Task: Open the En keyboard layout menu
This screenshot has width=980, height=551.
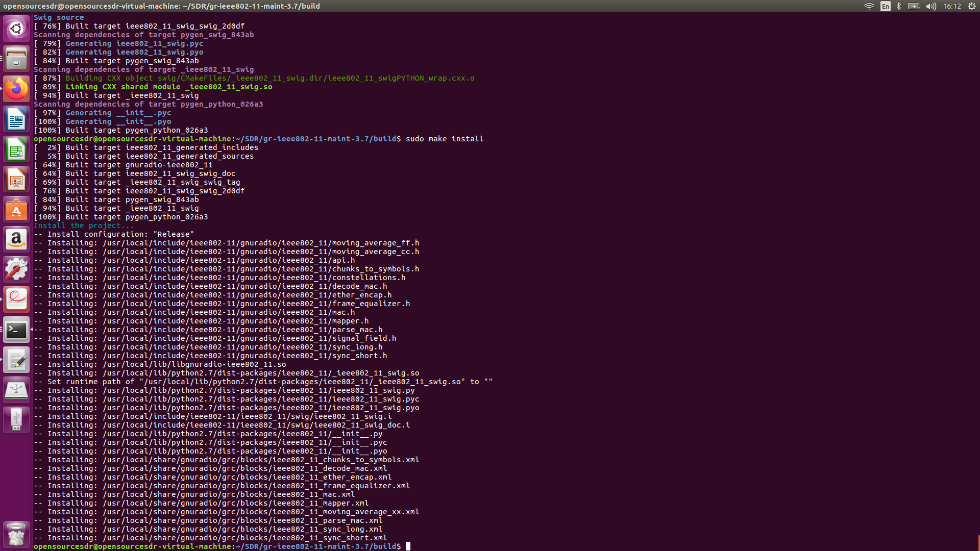Action: [x=885, y=7]
